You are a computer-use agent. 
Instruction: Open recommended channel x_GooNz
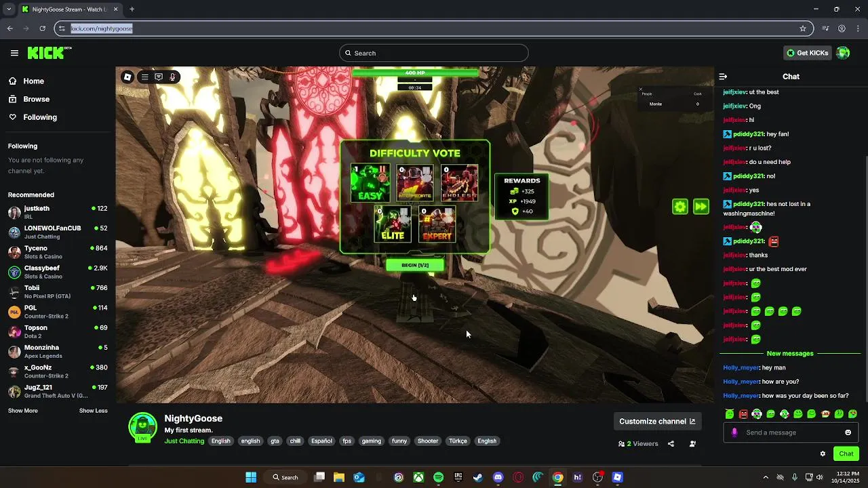pyautogui.click(x=58, y=371)
